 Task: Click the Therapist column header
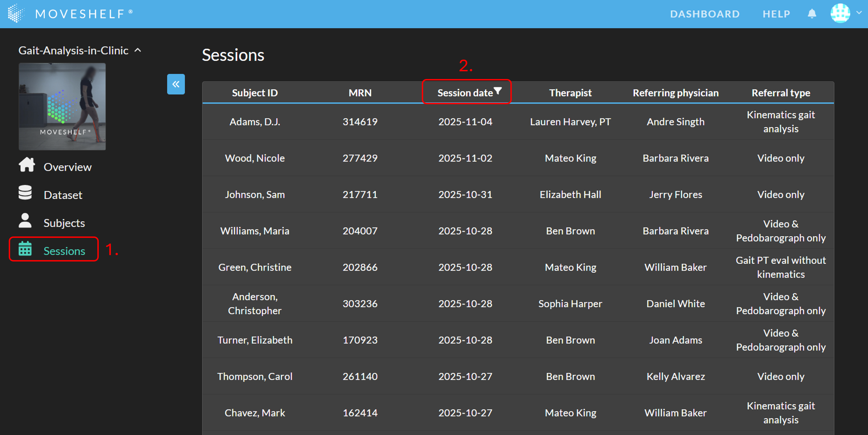570,93
